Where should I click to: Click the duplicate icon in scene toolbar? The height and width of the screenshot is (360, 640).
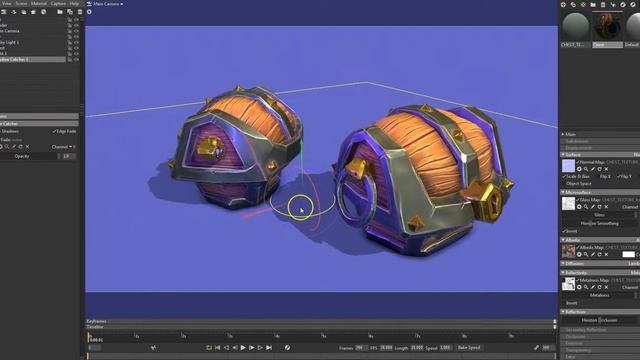click(70, 12)
